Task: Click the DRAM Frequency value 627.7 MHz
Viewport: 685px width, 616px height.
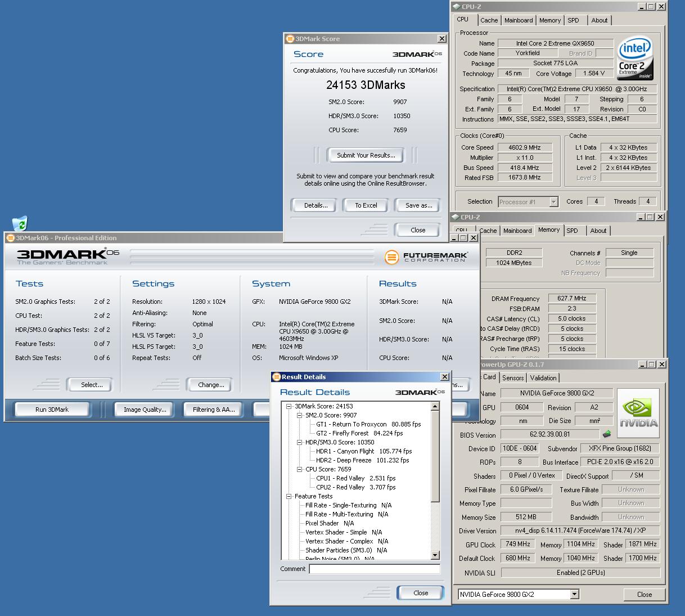Action: [572, 298]
